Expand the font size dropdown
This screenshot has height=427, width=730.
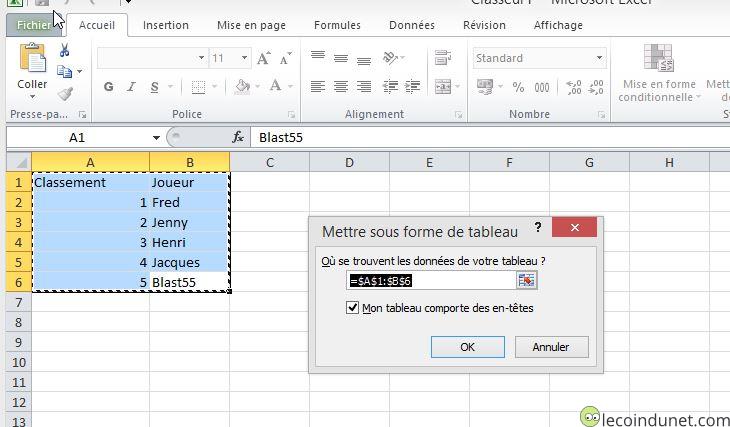point(245,59)
